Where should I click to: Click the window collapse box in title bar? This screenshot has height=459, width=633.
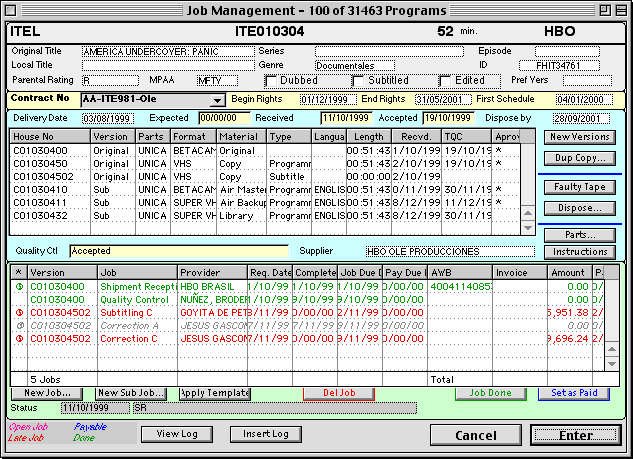click(621, 10)
